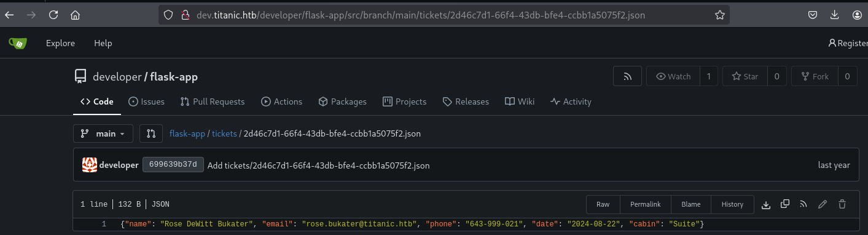View the watchers count 1
Image resolution: width=868 pixels, height=235 pixels.
coord(708,76)
